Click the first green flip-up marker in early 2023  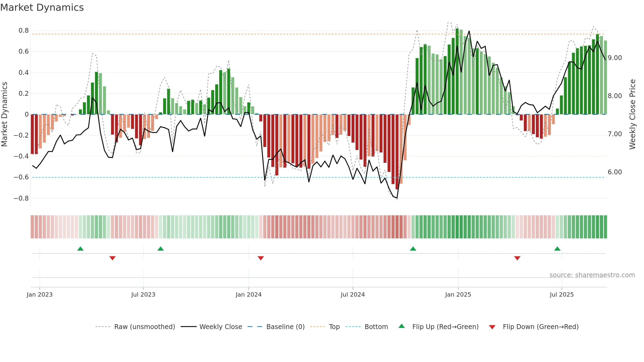[80, 249]
